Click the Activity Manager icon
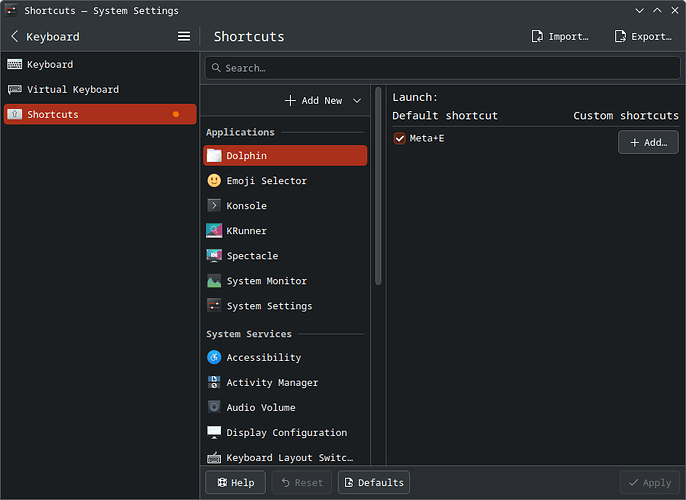The height and width of the screenshot is (500, 686). (214, 382)
